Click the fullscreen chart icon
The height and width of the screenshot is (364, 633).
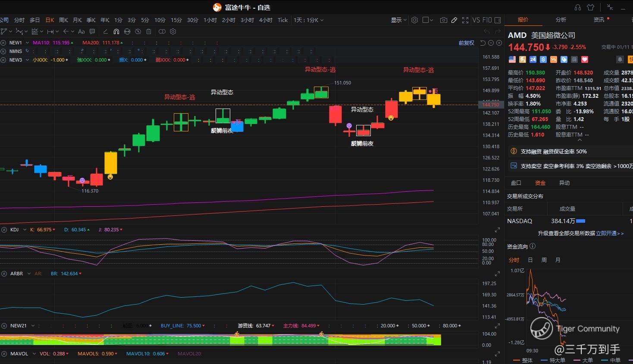point(465,20)
